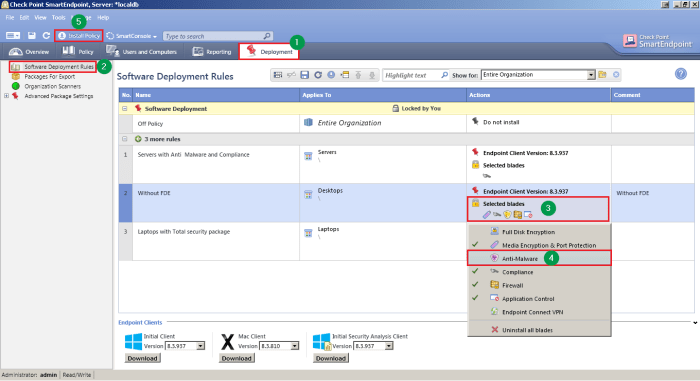Toggle the Anti-Malware blade

539,258
